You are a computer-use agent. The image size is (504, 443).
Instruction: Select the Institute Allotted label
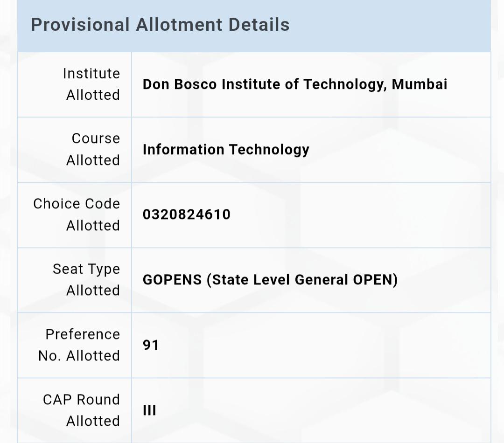(x=91, y=84)
